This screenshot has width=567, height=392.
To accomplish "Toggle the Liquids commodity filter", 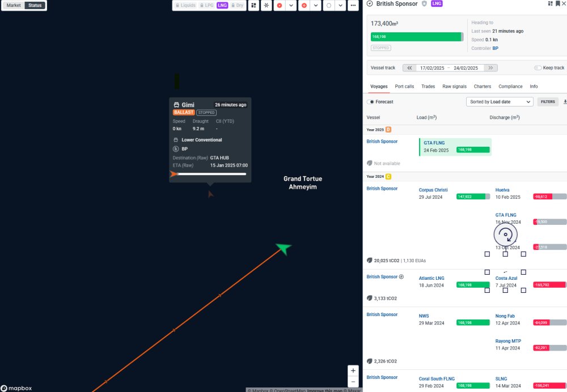I will (185, 6).
